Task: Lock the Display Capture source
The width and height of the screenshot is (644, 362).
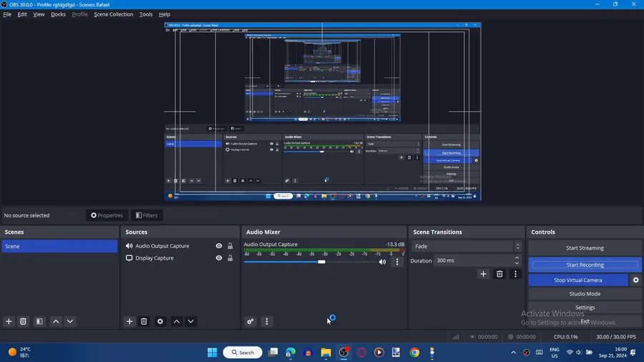Action: 230,258
